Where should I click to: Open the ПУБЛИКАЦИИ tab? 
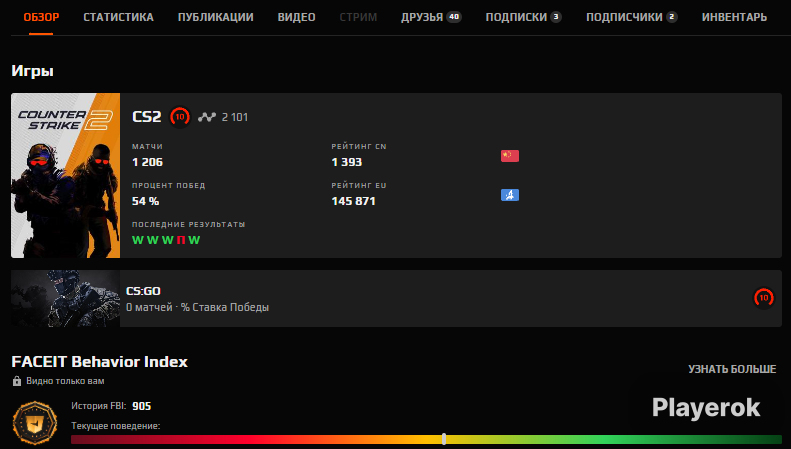pyautogui.click(x=215, y=17)
